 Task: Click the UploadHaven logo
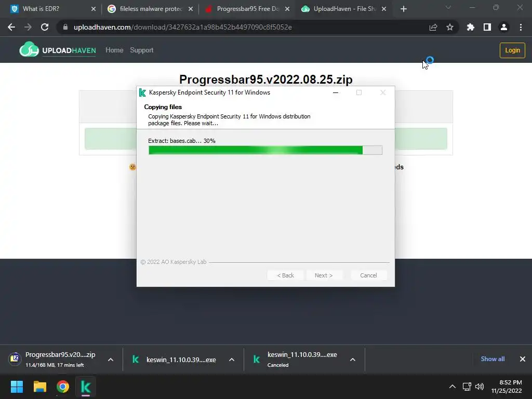(x=58, y=49)
